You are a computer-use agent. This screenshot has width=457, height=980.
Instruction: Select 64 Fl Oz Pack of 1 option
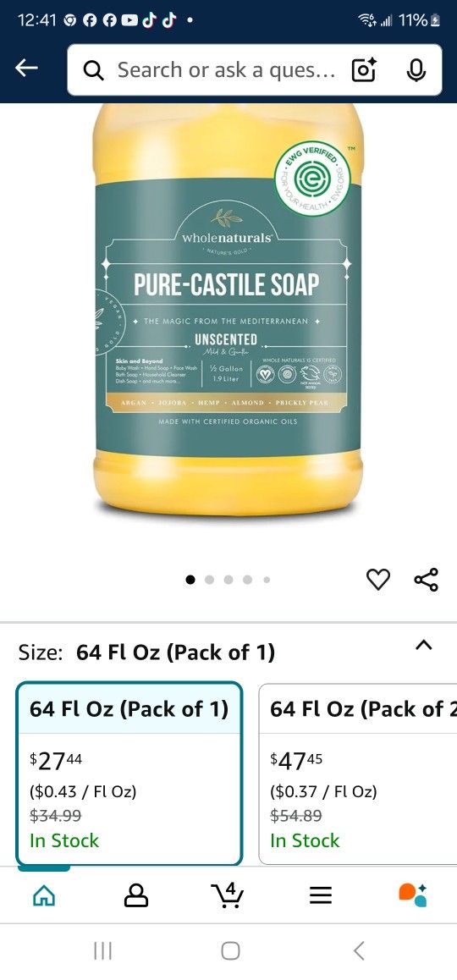click(129, 774)
